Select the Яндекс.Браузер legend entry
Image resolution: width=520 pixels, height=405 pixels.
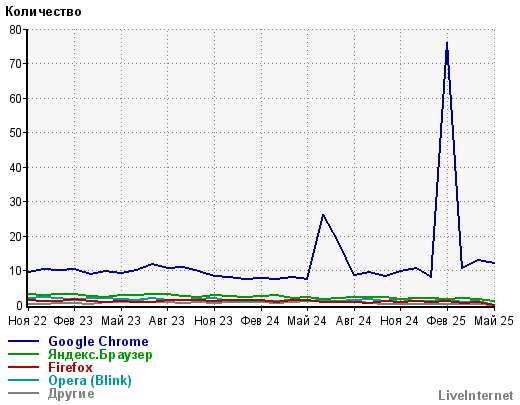tap(100, 354)
